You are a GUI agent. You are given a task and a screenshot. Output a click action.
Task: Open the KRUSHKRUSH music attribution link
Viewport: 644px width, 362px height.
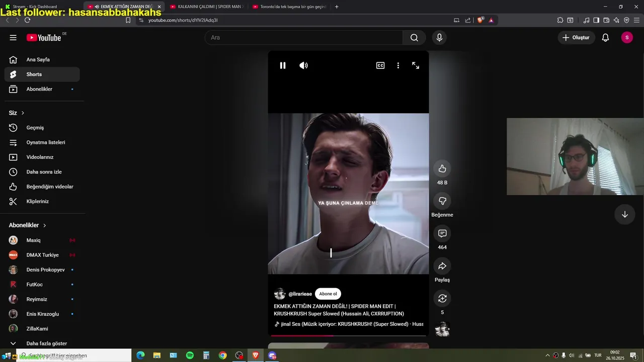tap(349, 324)
